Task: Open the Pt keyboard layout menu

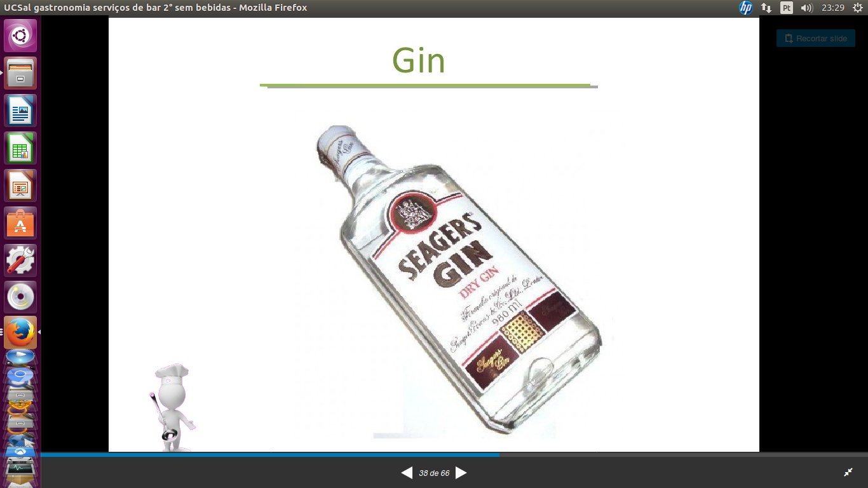Action: pos(786,8)
